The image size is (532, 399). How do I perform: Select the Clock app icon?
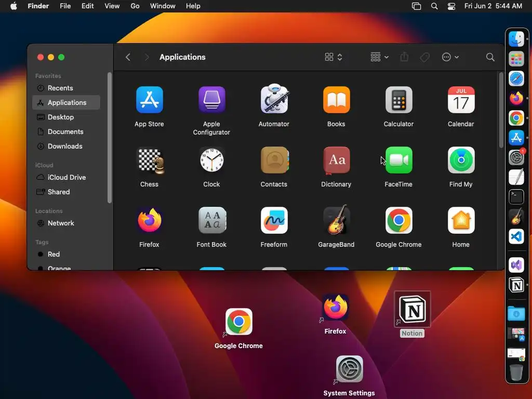coord(212,160)
